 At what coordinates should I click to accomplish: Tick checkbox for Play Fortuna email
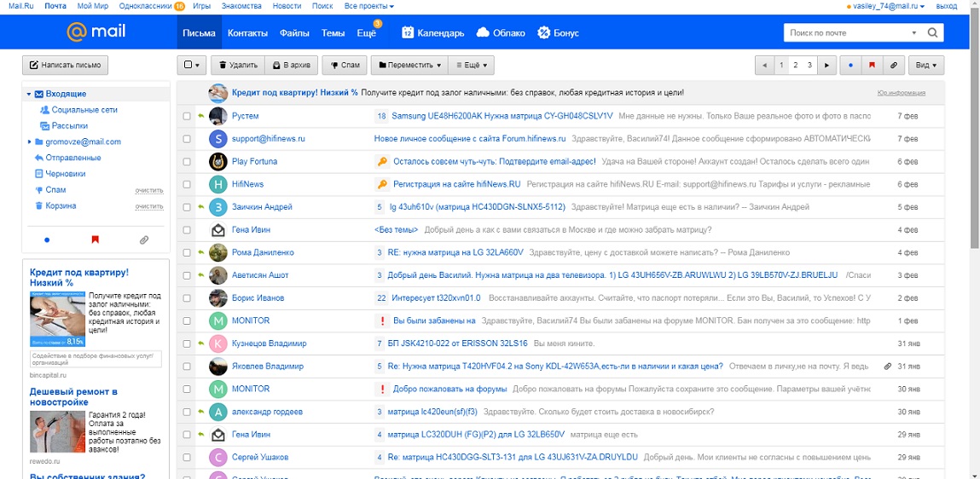point(187,162)
